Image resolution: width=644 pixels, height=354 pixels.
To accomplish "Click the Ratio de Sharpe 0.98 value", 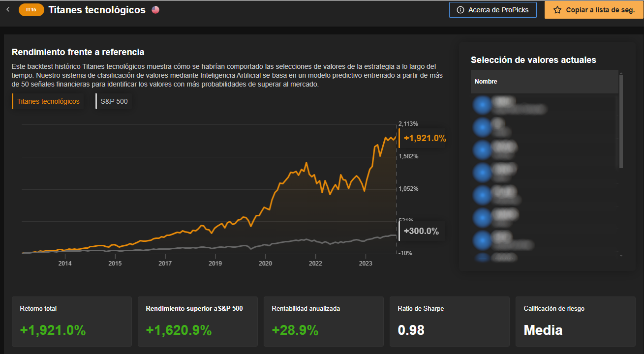I will pos(411,330).
